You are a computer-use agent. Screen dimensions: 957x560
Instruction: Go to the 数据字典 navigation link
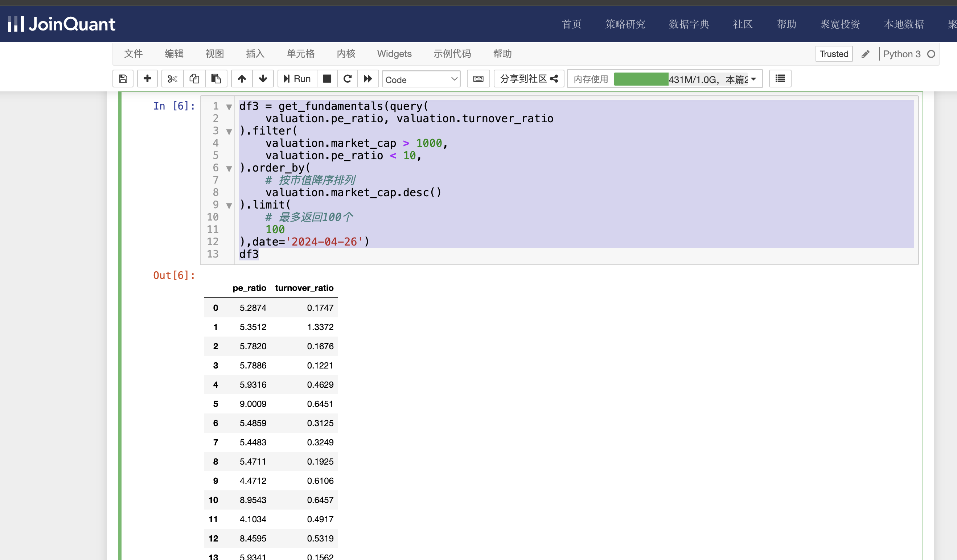689,24
